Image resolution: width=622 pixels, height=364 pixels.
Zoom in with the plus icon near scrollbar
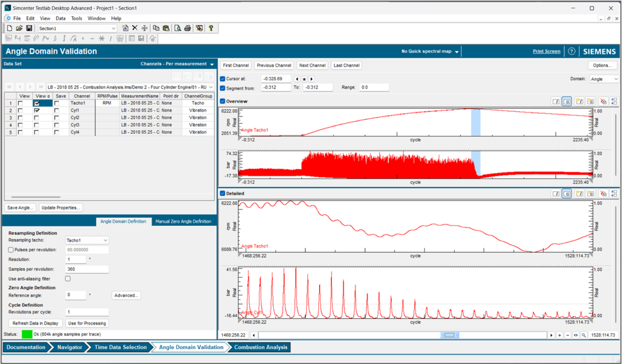tap(560, 335)
